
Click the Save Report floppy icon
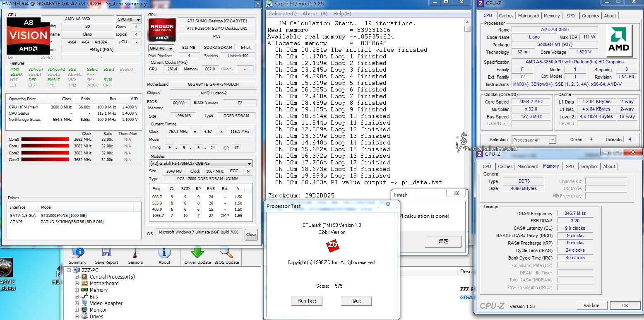(106, 253)
